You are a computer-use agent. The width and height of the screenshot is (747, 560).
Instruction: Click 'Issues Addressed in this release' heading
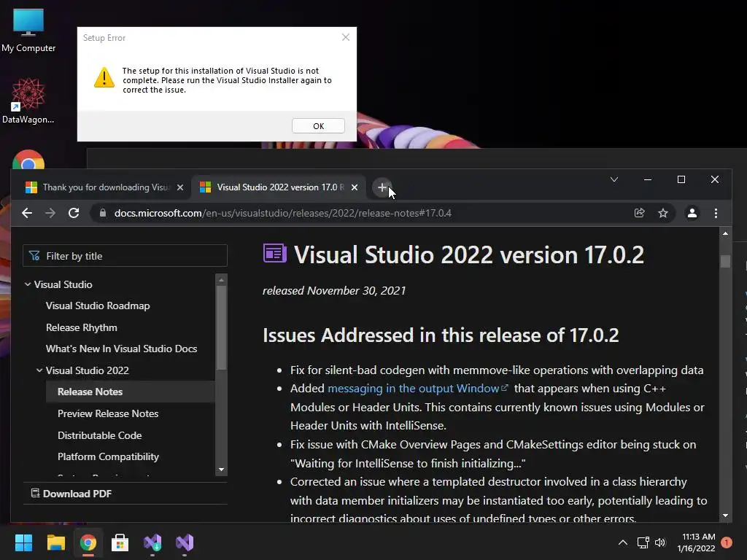pos(441,335)
